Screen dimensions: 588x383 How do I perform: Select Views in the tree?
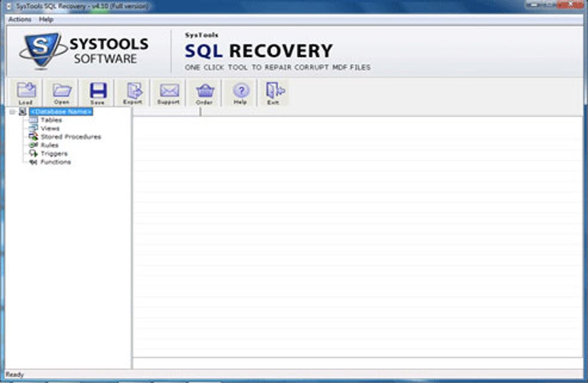click(x=50, y=128)
